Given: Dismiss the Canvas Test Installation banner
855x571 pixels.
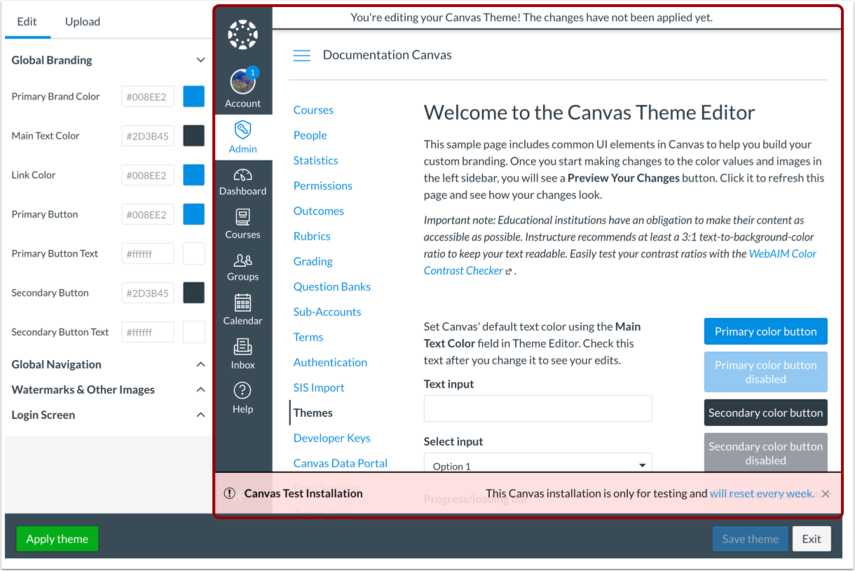Looking at the screenshot, I should click(x=826, y=494).
